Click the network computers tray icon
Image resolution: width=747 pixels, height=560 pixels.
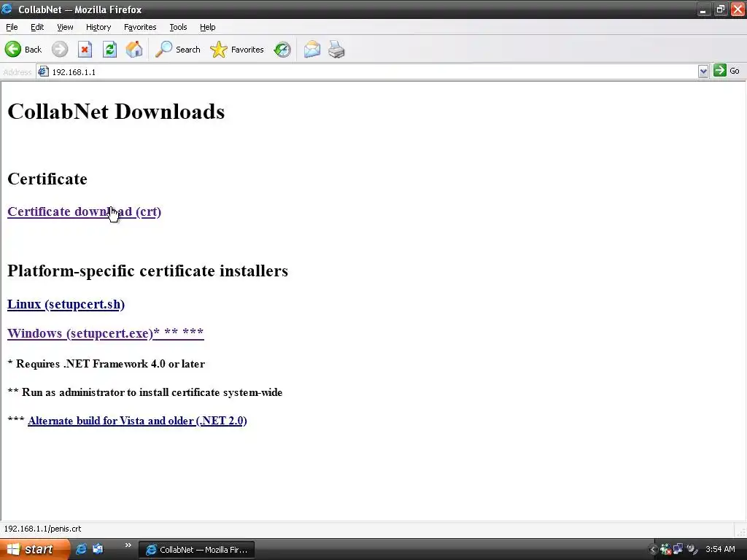point(678,550)
